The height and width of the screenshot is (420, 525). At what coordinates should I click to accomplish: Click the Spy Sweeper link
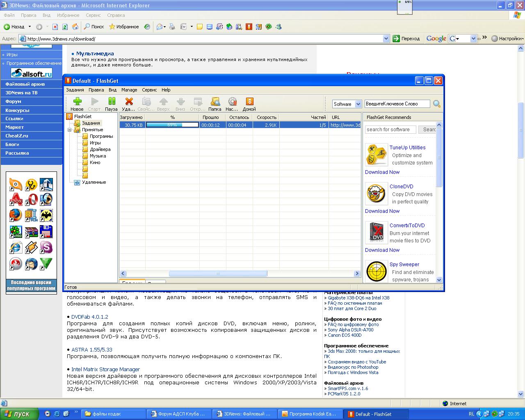click(404, 265)
